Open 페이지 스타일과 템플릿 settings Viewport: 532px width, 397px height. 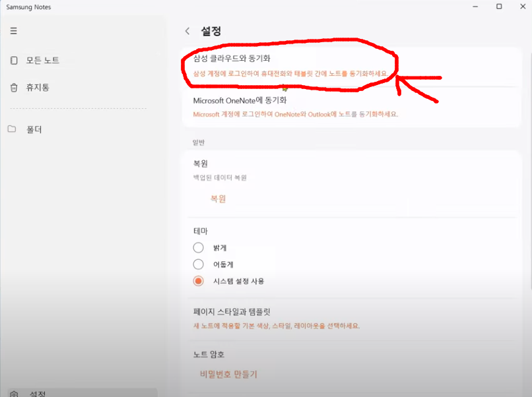click(232, 312)
